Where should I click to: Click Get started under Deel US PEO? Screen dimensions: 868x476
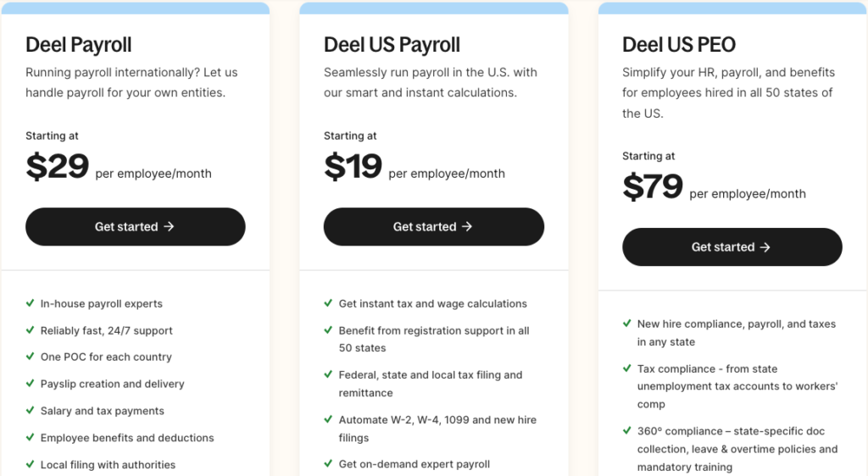(x=732, y=247)
